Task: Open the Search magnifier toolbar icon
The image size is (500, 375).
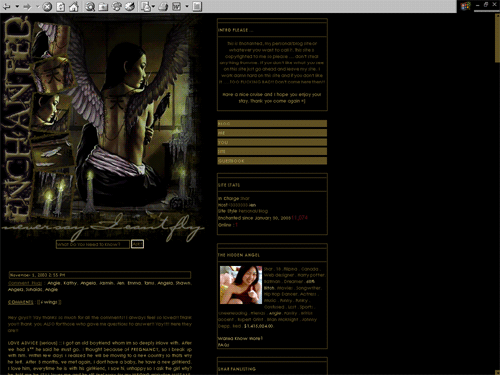Action: [x=90, y=7]
